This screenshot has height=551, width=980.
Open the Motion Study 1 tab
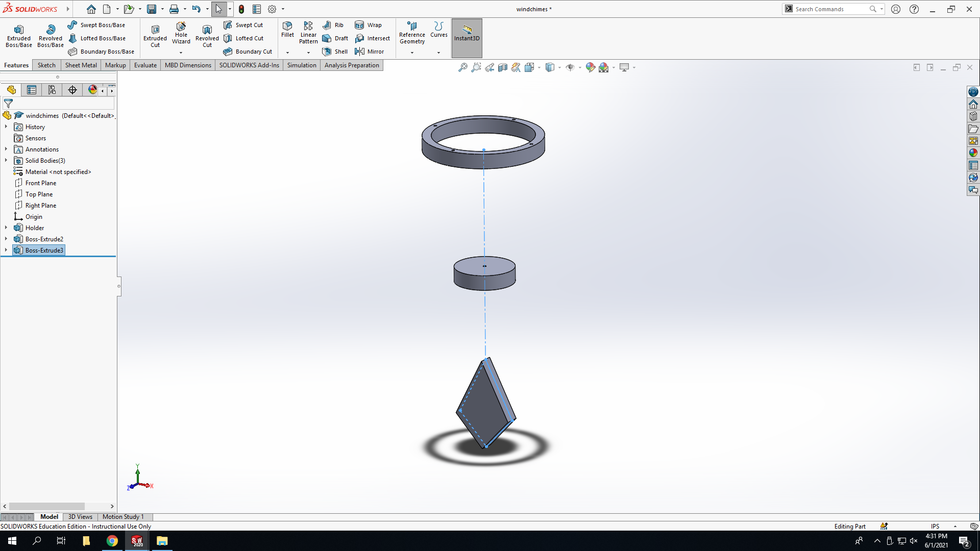coord(123,517)
